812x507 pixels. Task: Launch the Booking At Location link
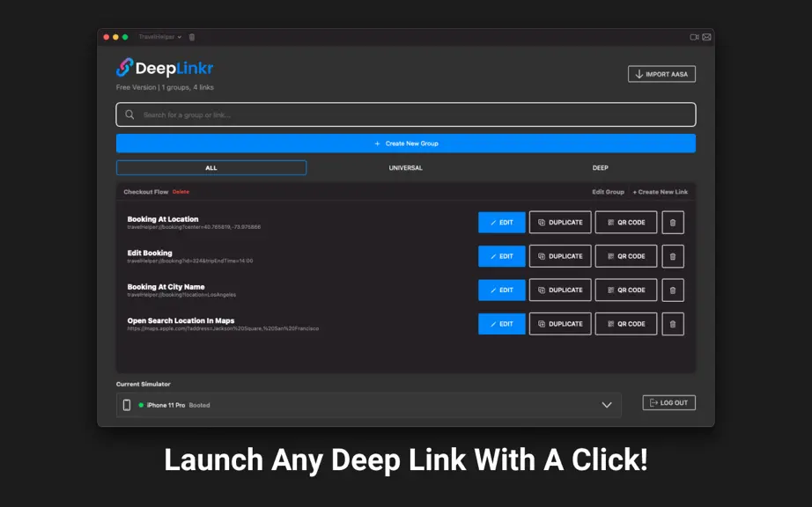[x=163, y=219]
